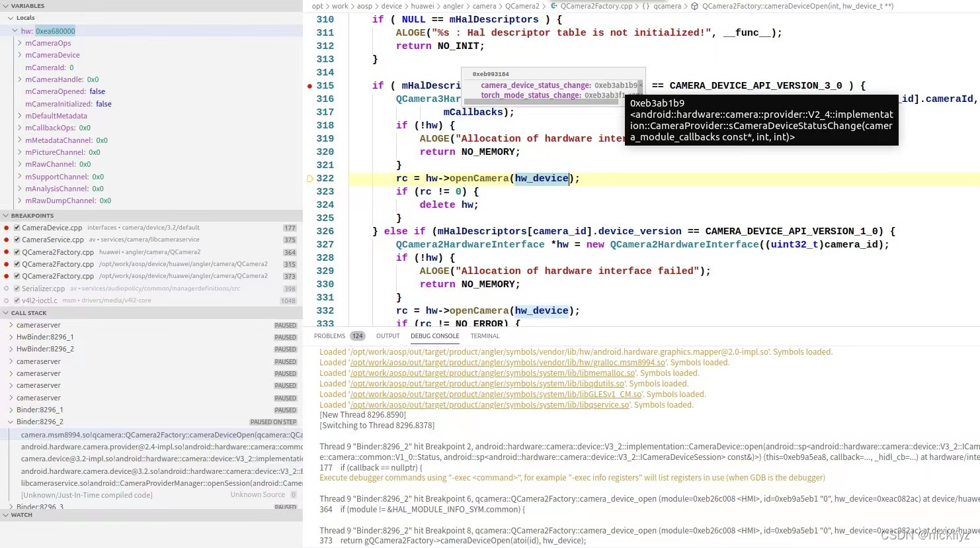Click line number 326 in gutter
The height and width of the screenshot is (548, 980).
click(325, 231)
